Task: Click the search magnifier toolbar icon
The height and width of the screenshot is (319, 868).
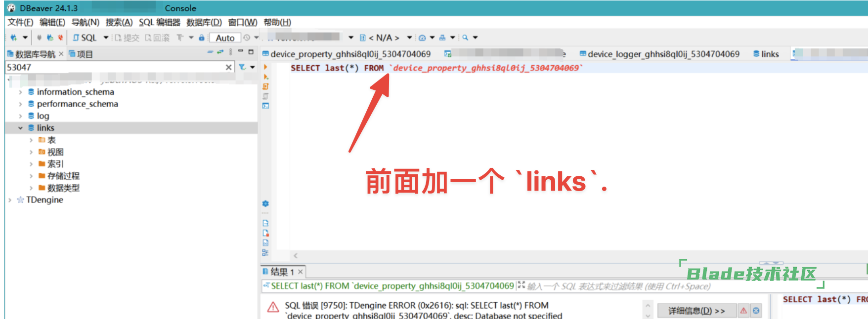Action: coord(465,38)
